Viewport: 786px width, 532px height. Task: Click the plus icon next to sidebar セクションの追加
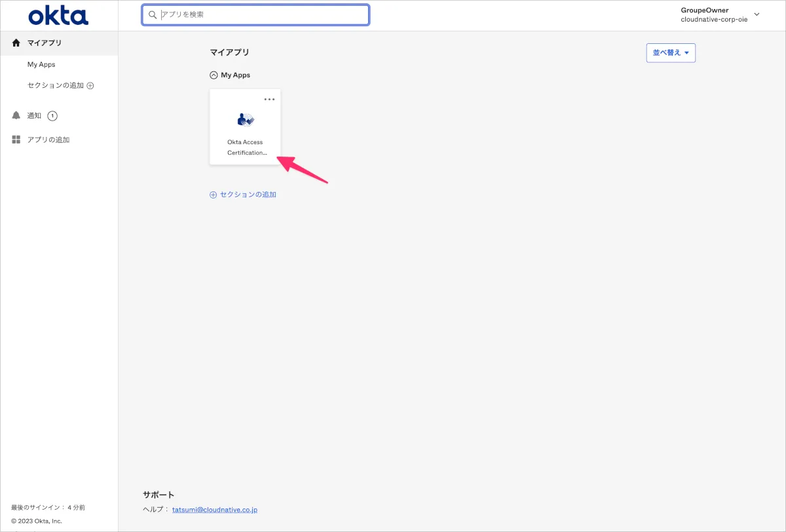pyautogui.click(x=90, y=86)
